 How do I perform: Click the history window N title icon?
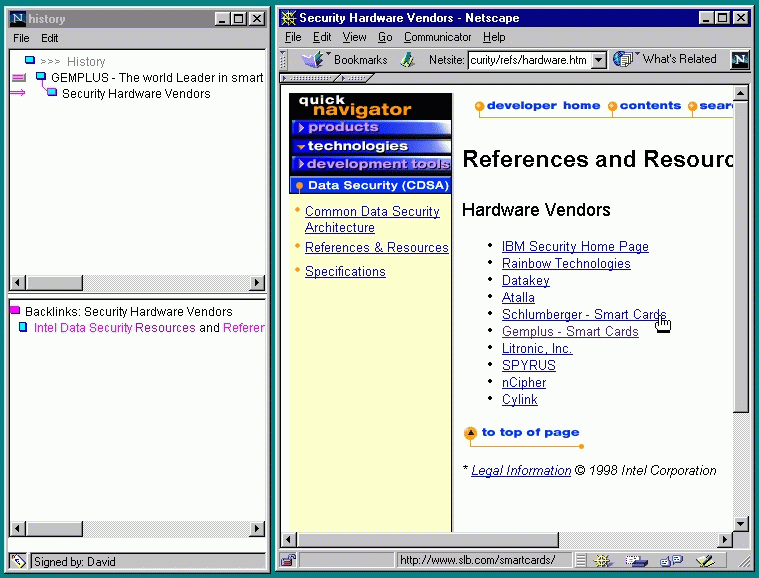(x=18, y=18)
